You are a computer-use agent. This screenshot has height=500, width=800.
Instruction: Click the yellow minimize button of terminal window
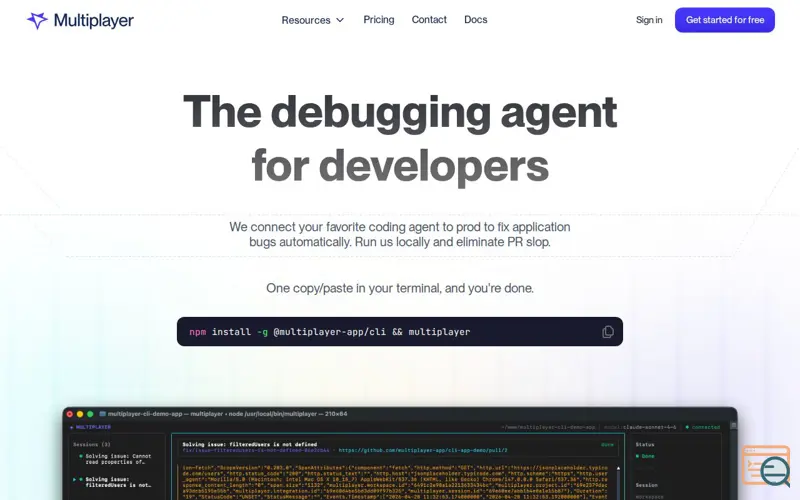(80, 414)
